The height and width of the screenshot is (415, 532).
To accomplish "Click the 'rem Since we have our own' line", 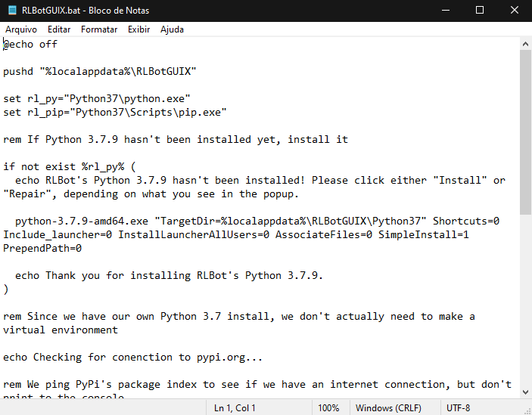I will coord(239,317).
